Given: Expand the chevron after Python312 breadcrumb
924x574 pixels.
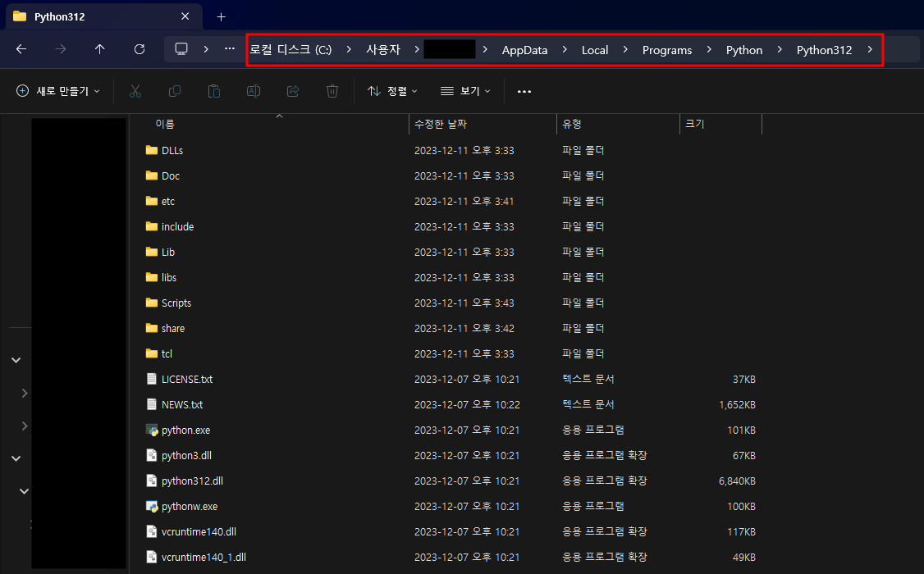Looking at the screenshot, I should 870,50.
